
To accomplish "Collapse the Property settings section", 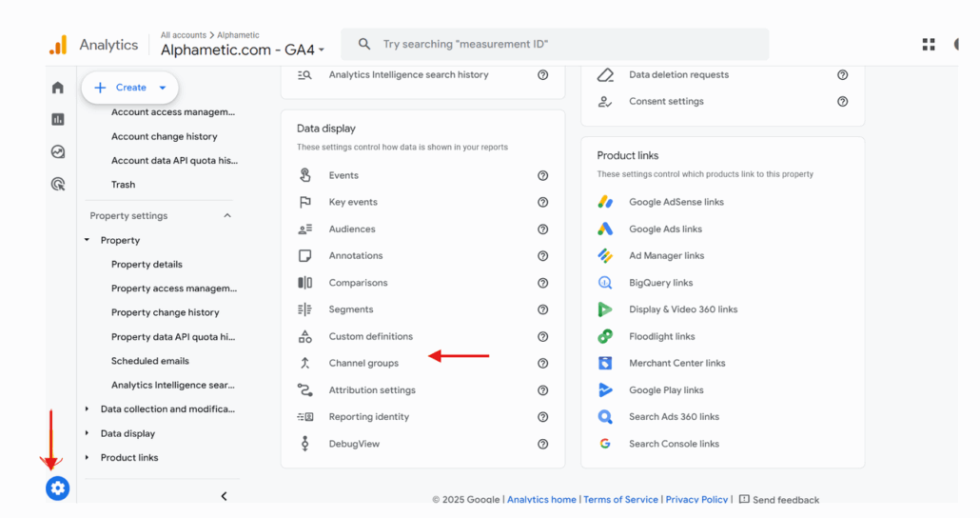I will pos(227,216).
